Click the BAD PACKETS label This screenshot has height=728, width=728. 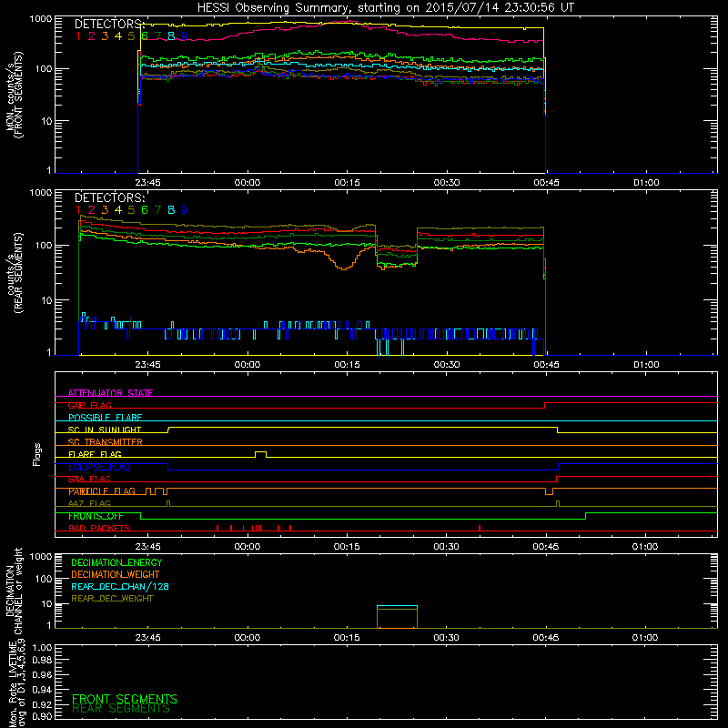(x=99, y=528)
